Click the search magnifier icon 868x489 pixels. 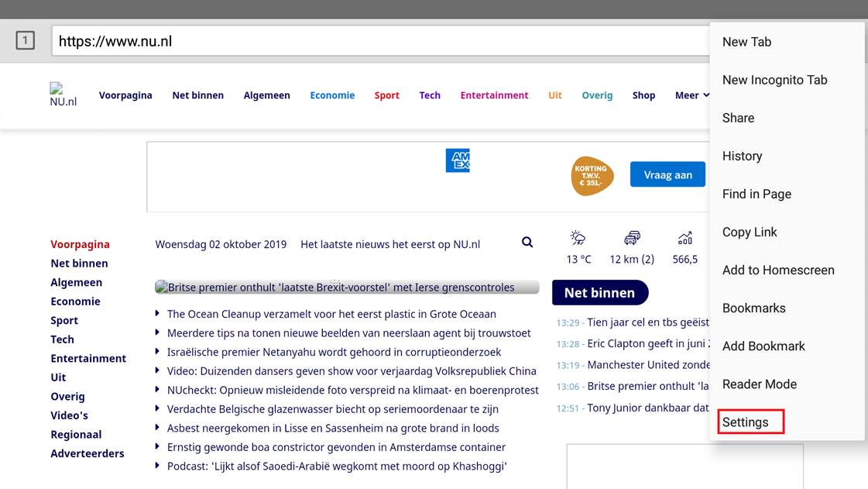[527, 242]
